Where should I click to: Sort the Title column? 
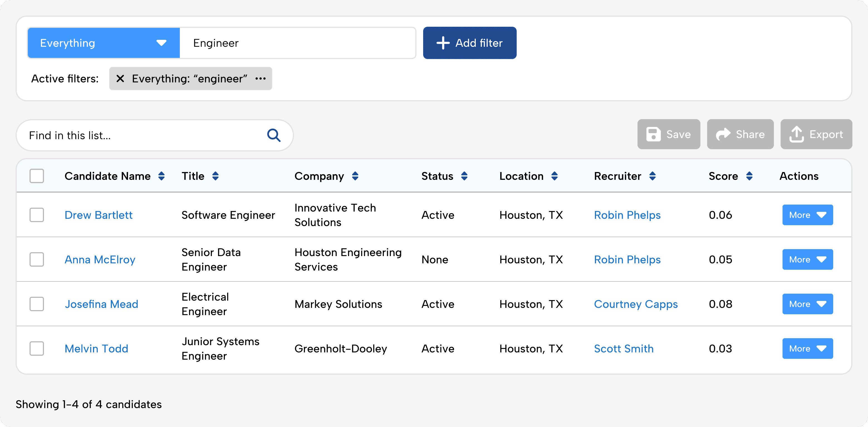click(x=215, y=176)
